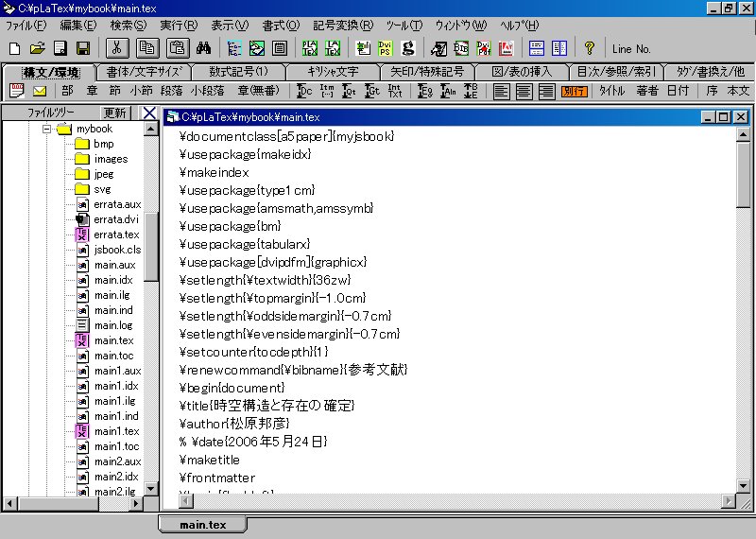
Task: Click the binoculars search icon
Action: (x=202, y=48)
